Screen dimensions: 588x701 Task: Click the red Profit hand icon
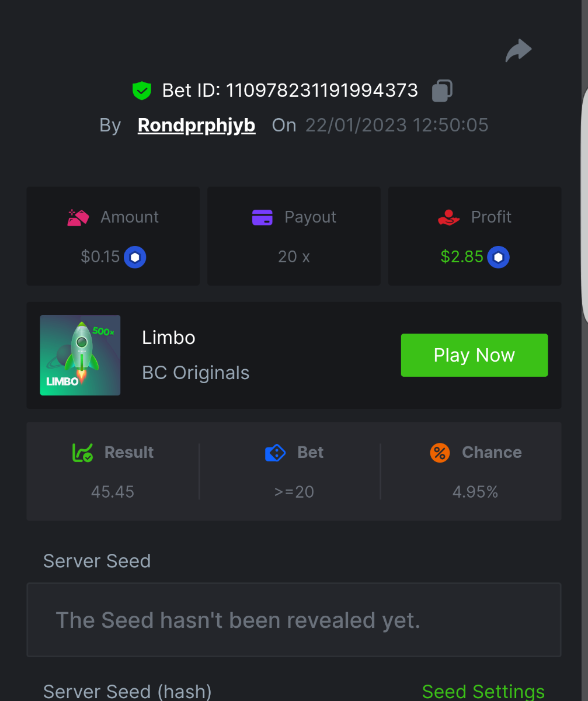tap(448, 217)
